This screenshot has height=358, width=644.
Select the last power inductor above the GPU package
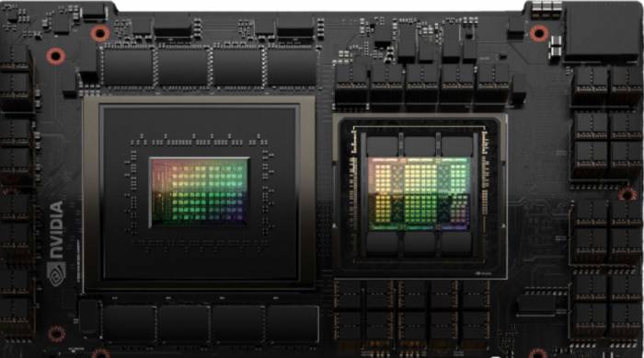coord(493,84)
